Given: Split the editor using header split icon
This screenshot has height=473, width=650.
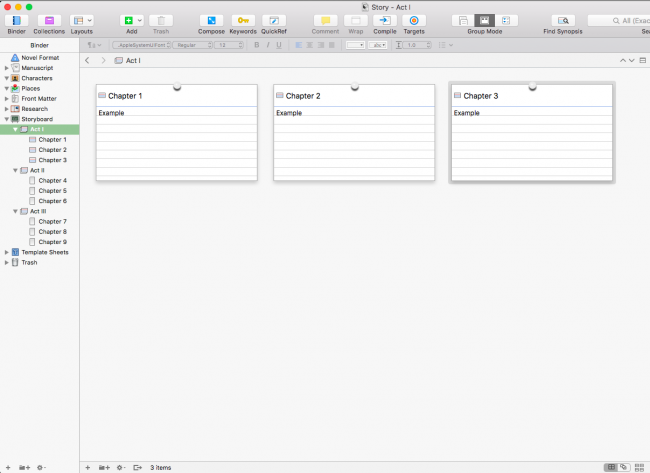Looking at the screenshot, I should (x=643, y=61).
